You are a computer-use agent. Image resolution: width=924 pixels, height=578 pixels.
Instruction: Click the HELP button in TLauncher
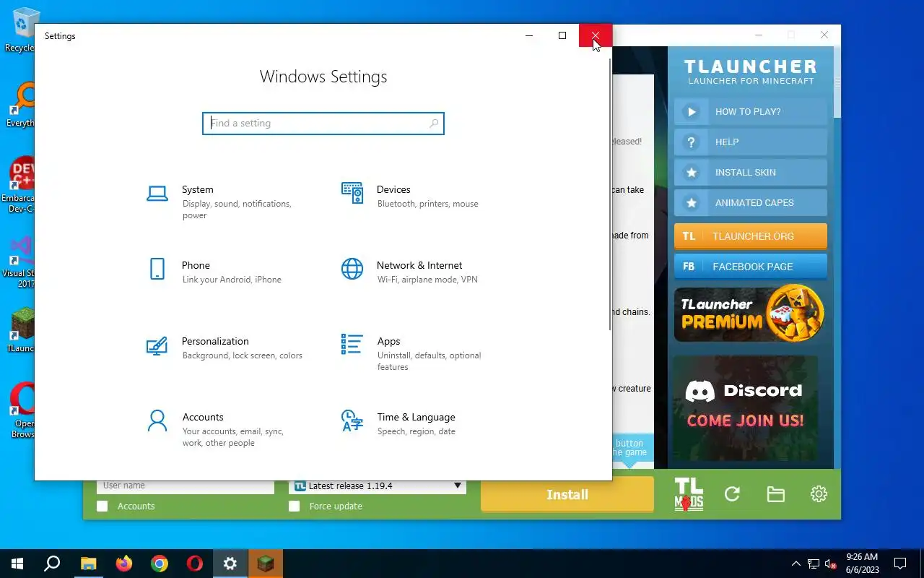pos(751,142)
